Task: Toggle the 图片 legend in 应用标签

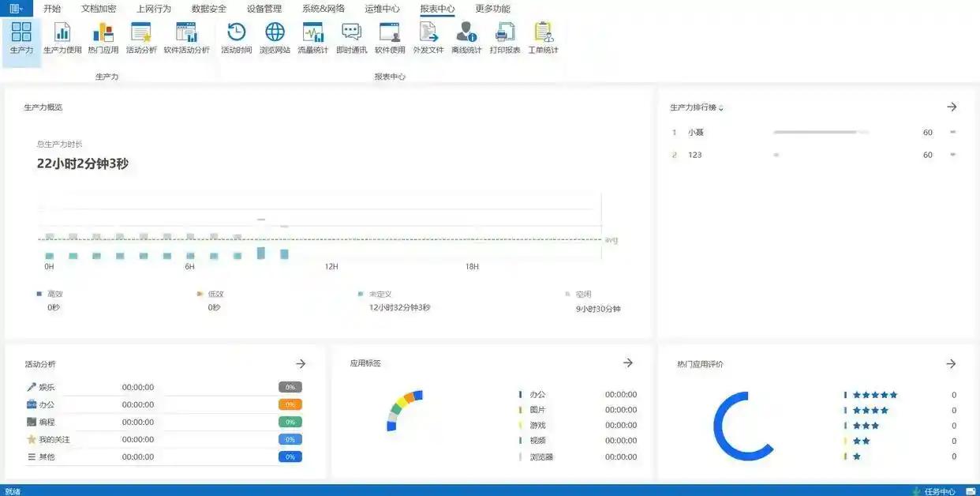Action: click(532, 410)
